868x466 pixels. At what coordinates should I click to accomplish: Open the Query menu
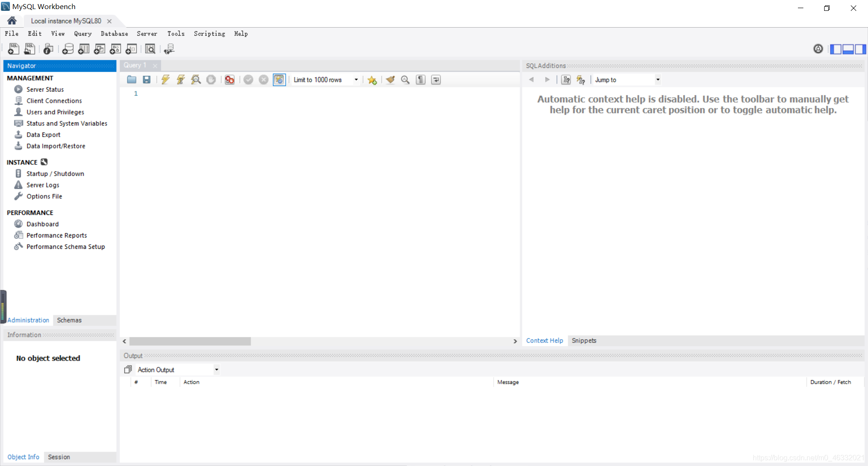click(83, 33)
